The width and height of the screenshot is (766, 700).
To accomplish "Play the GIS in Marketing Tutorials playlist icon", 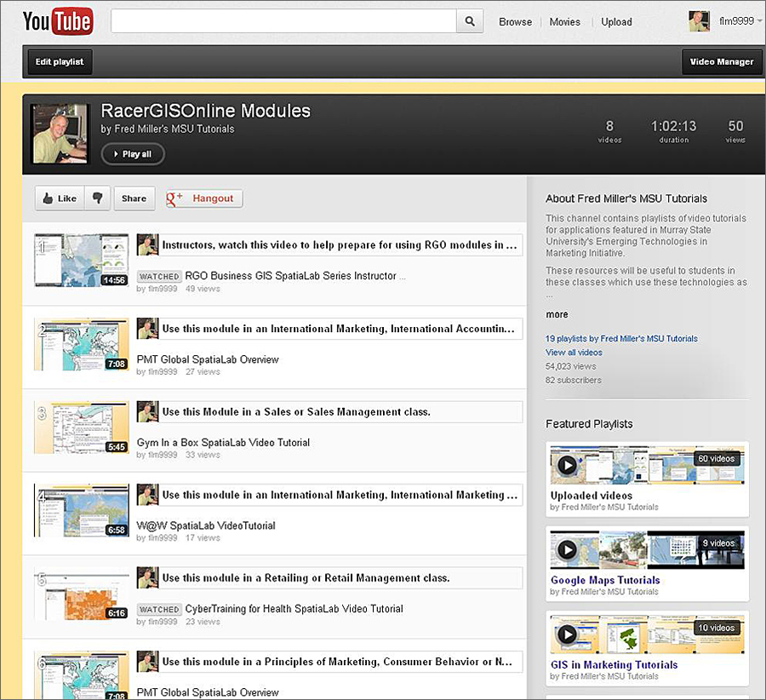I will 567,634.
